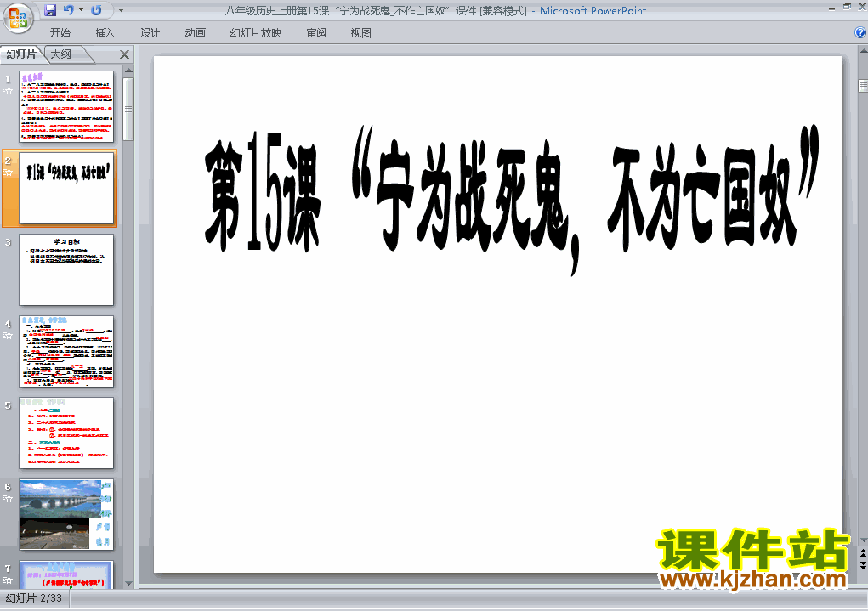Open PowerPoint help with the question-mark icon
The image size is (868, 611).
click(860, 32)
